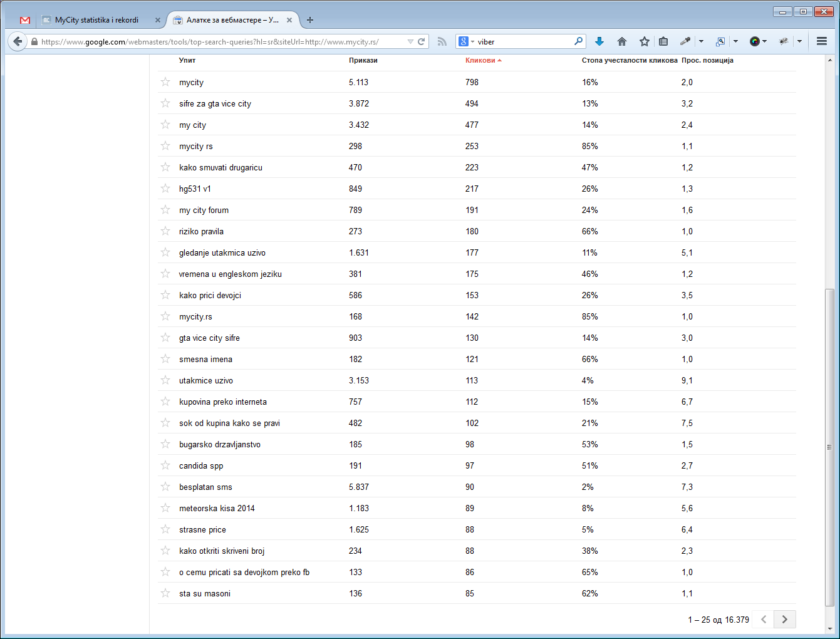Bookmark this page with toolbar star
The width and height of the screenshot is (840, 639).
[645, 41]
